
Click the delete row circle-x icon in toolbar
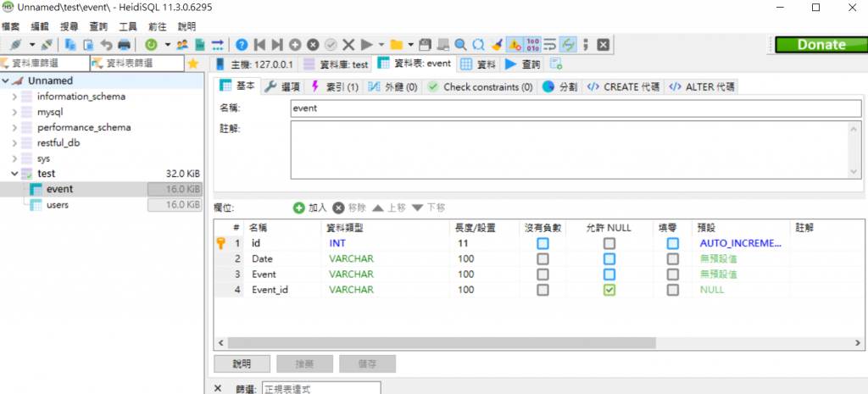coord(313,44)
